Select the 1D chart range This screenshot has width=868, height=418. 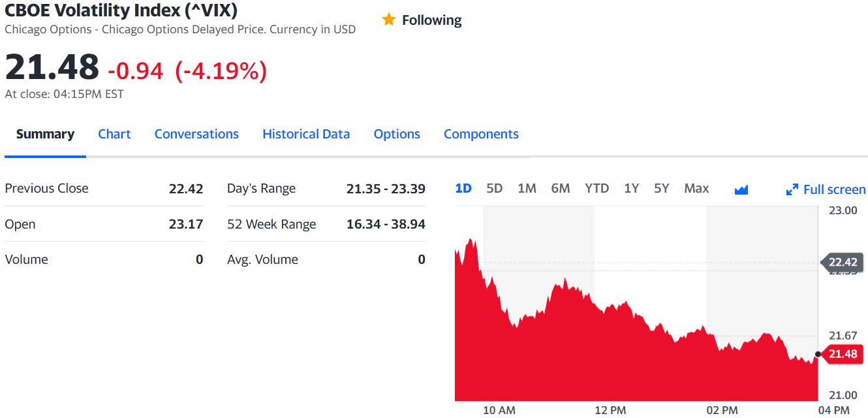(x=463, y=188)
